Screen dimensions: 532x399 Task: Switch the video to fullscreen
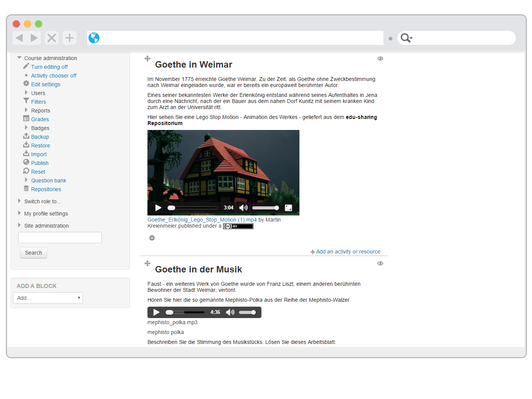[288, 208]
